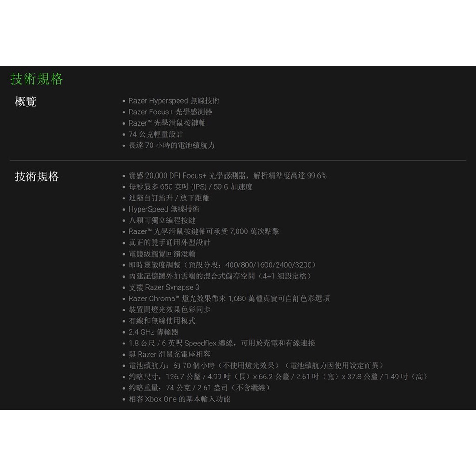Click the 650 英吋 (IPS) / 50 G line

(191, 187)
